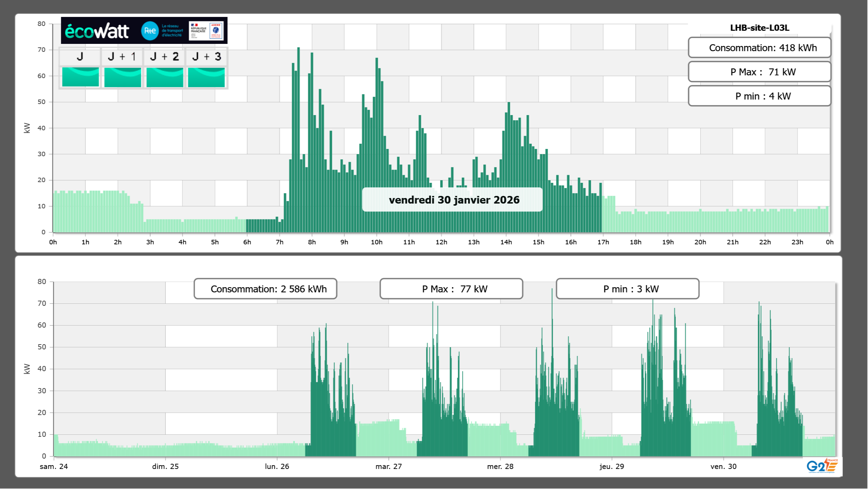
Task: Click the écoWatt logo
Action: [97, 31]
